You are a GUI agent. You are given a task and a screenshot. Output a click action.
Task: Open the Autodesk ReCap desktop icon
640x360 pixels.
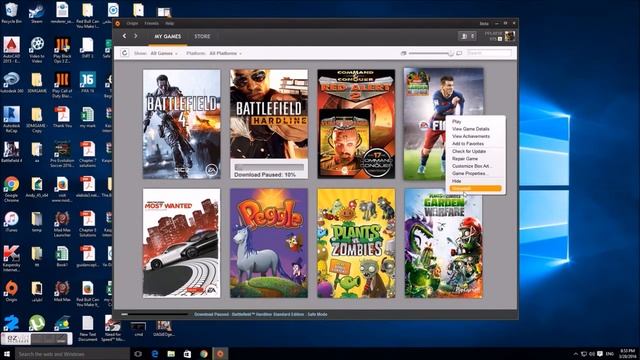(x=11, y=119)
